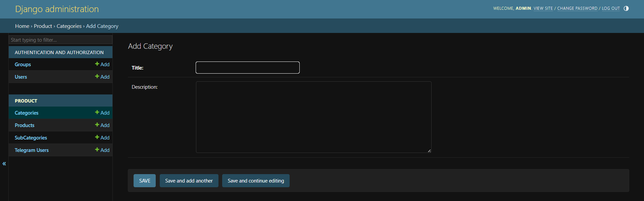
Task: Focus the Title text field
Action: click(248, 68)
